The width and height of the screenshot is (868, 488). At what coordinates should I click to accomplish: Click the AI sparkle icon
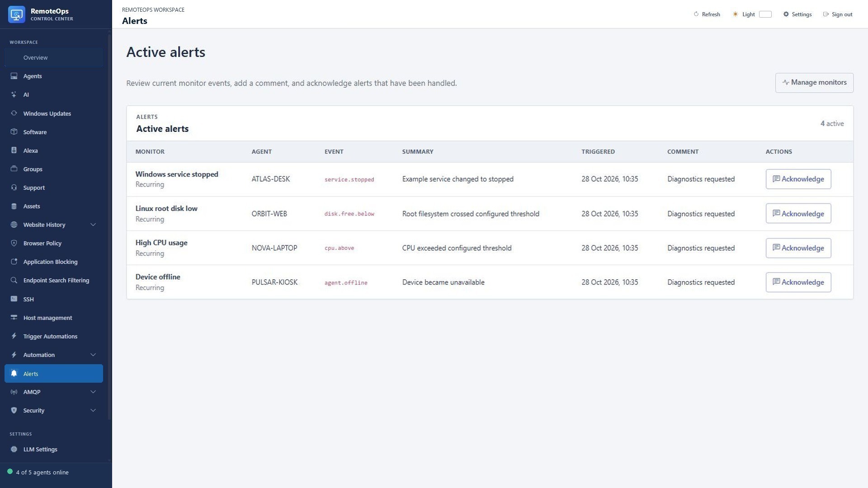pos(14,94)
